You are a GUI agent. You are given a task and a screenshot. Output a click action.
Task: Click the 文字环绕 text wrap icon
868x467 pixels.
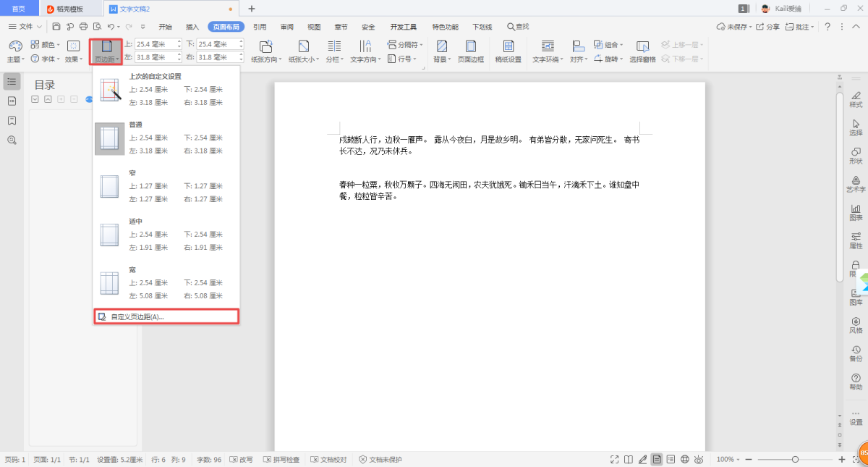coord(548,46)
